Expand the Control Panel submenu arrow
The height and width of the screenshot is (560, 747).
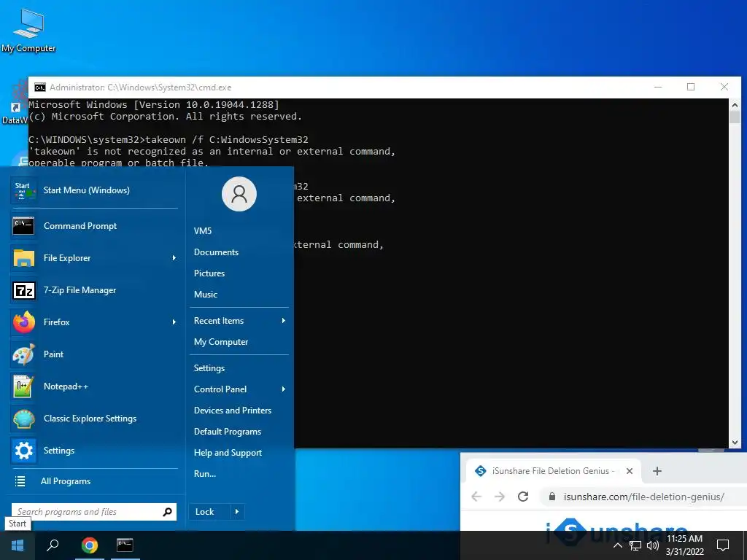click(x=284, y=389)
